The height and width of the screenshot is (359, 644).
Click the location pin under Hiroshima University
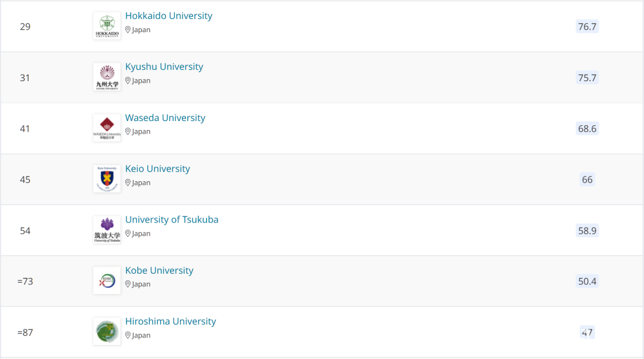click(128, 335)
